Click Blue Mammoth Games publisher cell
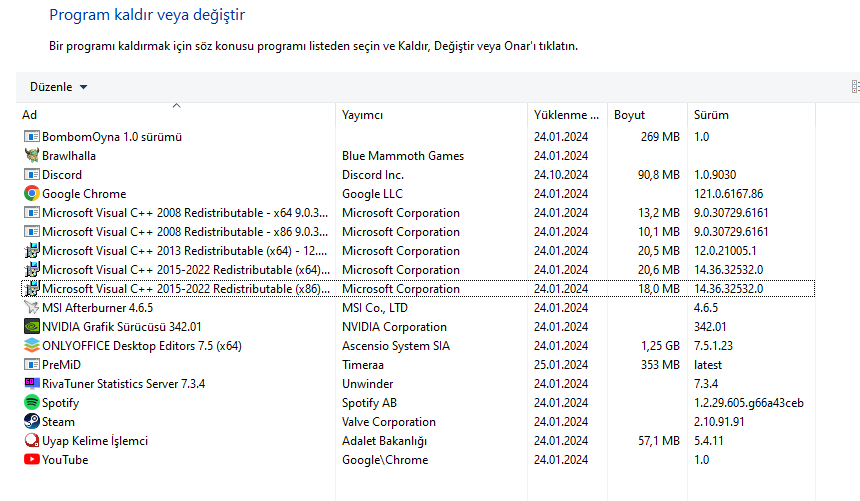860x501 pixels. click(x=403, y=156)
